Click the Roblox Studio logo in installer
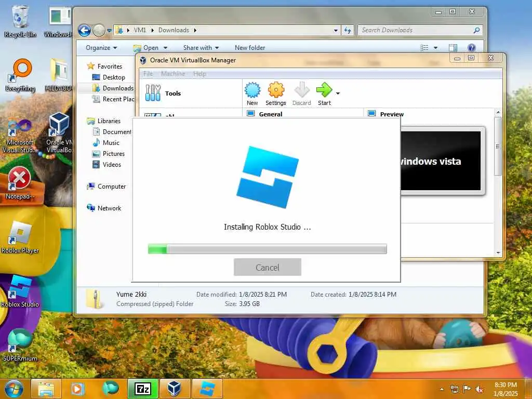This screenshot has width=532, height=399. [268, 177]
